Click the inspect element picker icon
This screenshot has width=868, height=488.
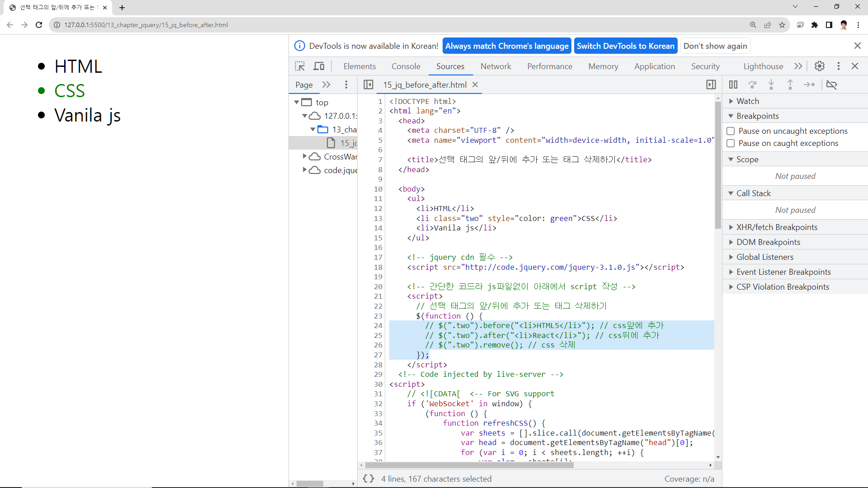[x=300, y=66]
